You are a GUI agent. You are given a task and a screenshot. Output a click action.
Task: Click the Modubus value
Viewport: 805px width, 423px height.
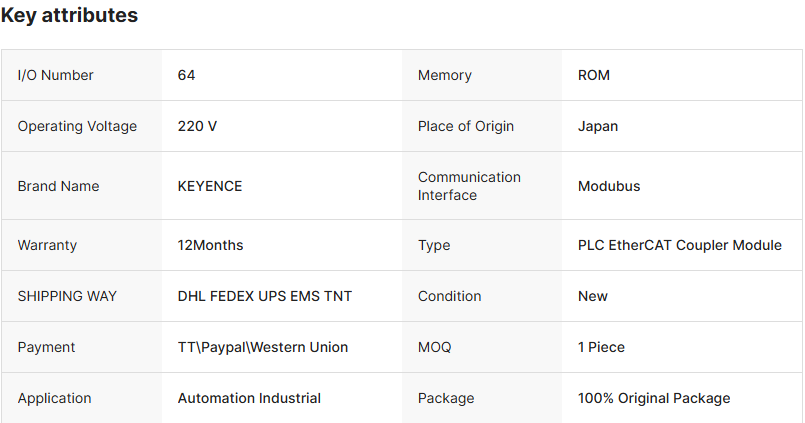point(609,186)
